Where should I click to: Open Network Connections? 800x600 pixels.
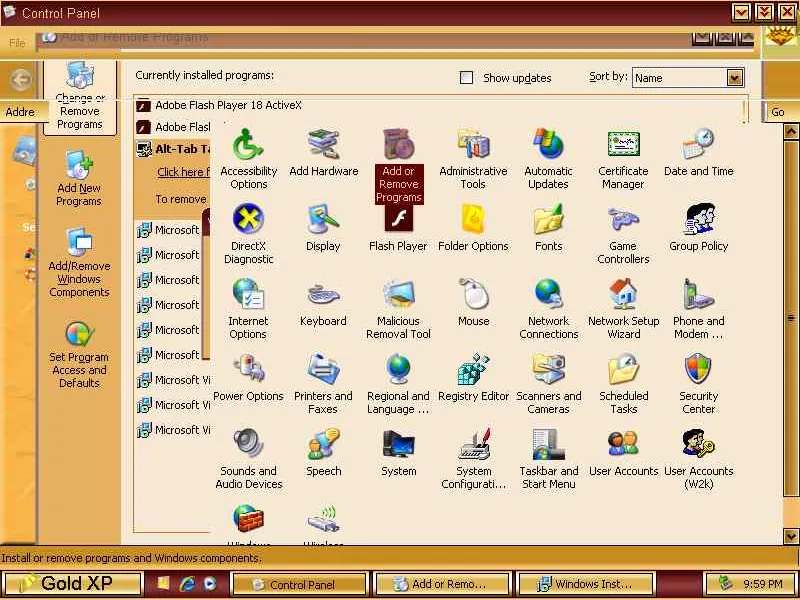click(548, 308)
